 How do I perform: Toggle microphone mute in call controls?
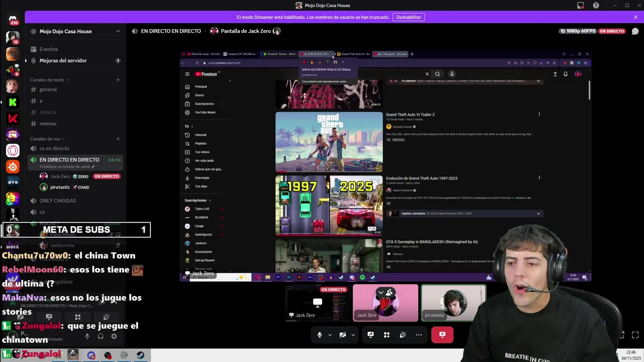(319, 335)
